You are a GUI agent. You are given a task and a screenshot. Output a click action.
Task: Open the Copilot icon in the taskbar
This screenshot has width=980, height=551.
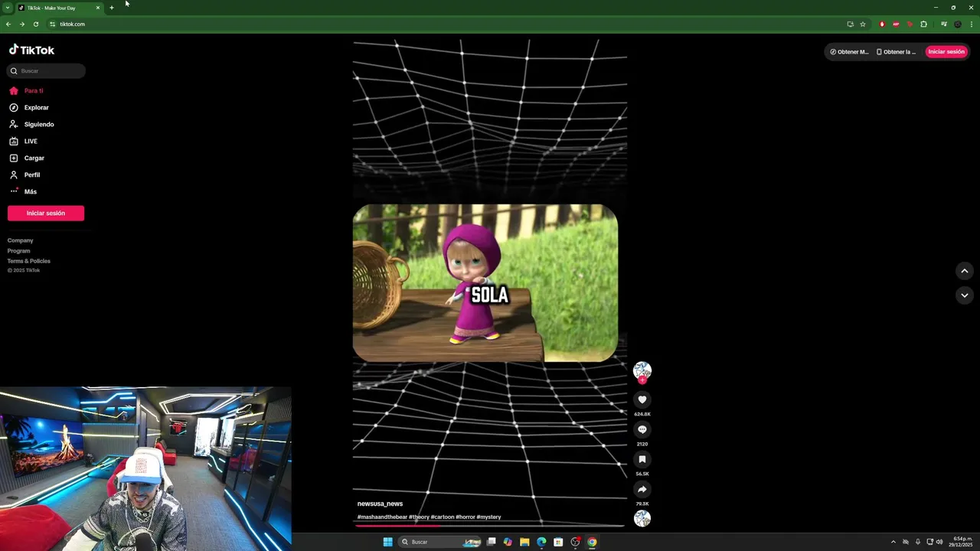(508, 542)
